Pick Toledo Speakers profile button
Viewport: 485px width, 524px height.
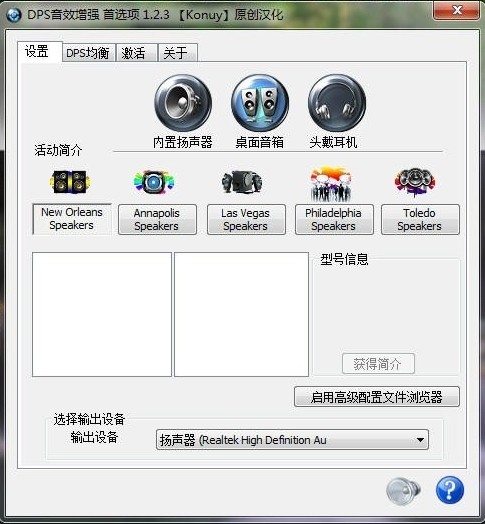[x=420, y=220]
